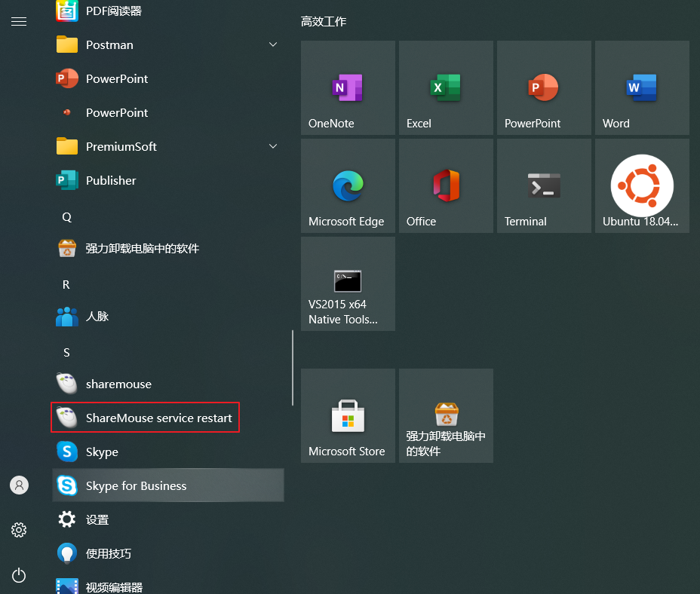Open the OneNote tile
The width and height of the screenshot is (700, 594).
[348, 88]
